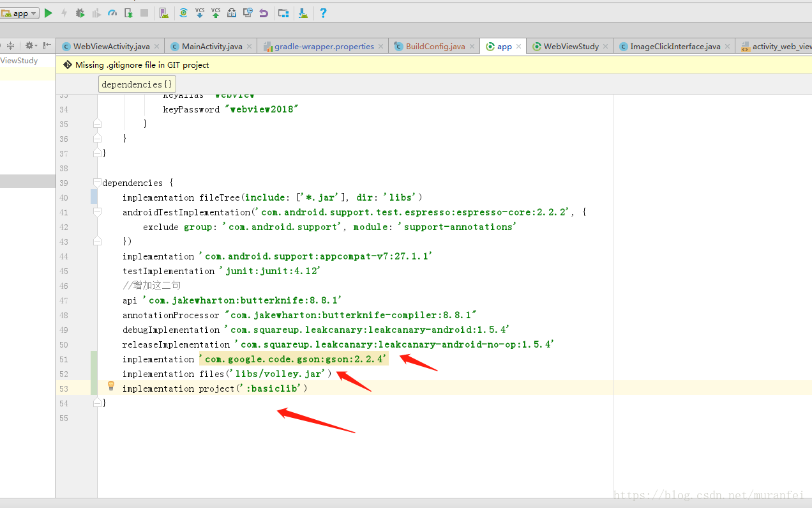
Task: Click the junit:junit:4.12 line
Action: [222, 271]
